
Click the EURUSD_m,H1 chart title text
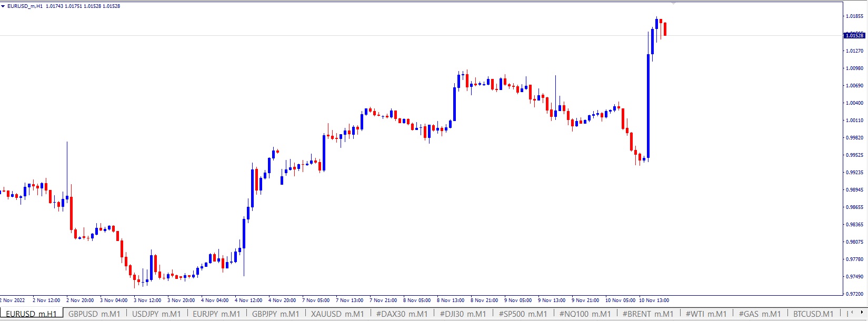pos(25,6)
